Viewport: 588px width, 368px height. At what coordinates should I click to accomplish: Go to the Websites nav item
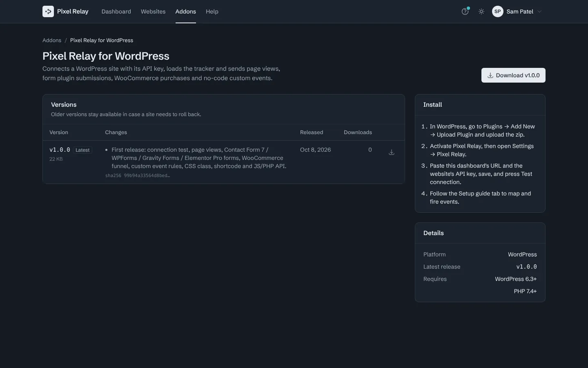click(153, 11)
